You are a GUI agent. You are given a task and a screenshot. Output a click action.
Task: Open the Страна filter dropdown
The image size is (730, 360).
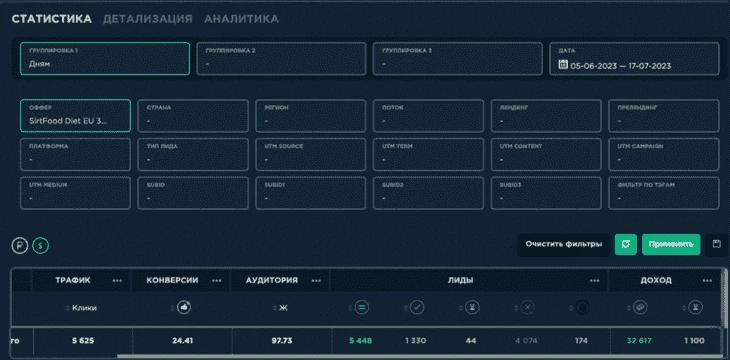click(x=193, y=115)
